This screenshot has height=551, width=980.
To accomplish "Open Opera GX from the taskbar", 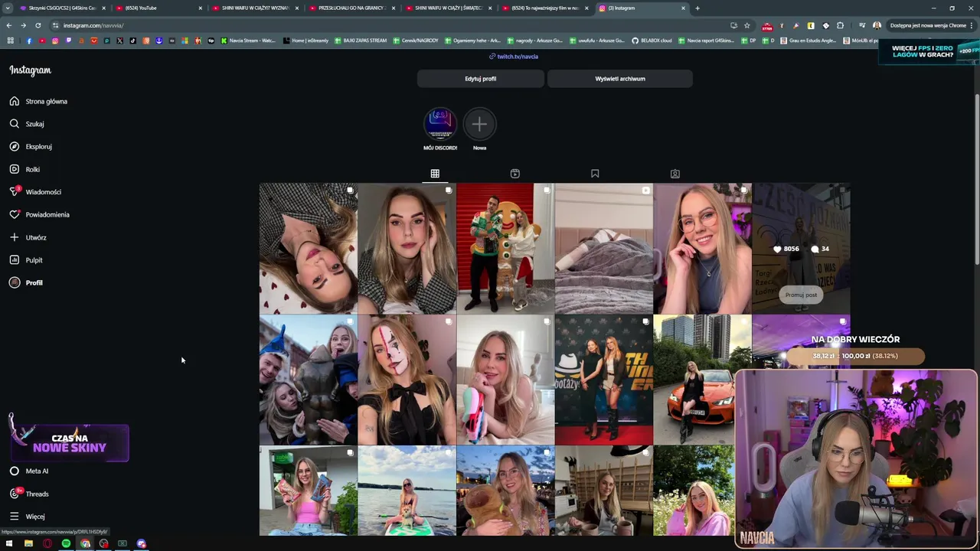I will [47, 543].
